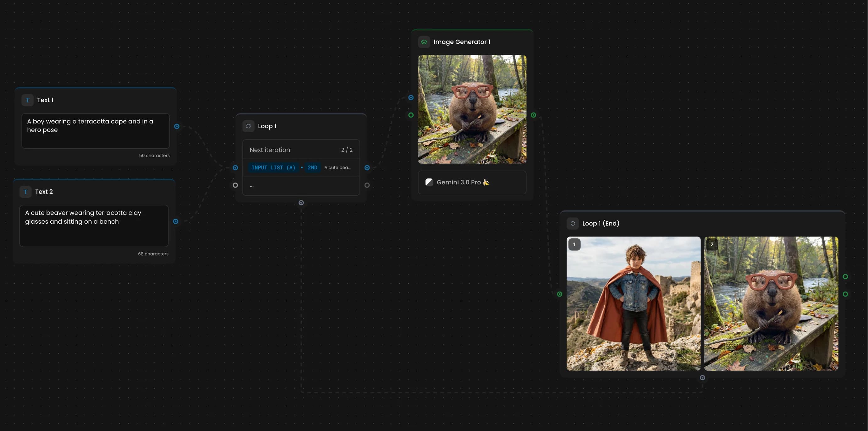Click the Image Generator green output port
The height and width of the screenshot is (431, 868).
533,115
